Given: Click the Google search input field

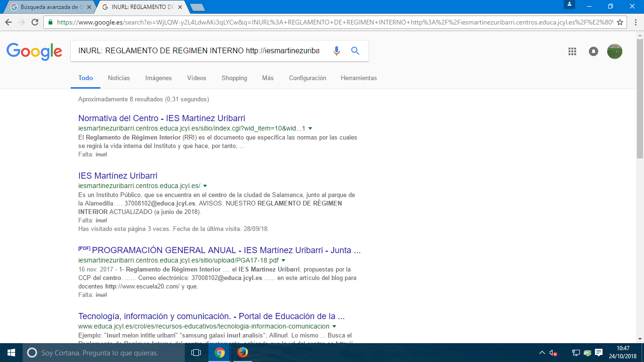Looking at the screenshot, I should pos(199,51).
